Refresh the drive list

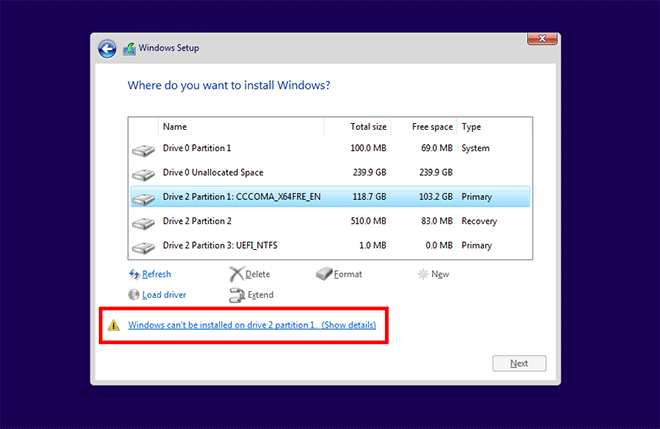tap(157, 274)
